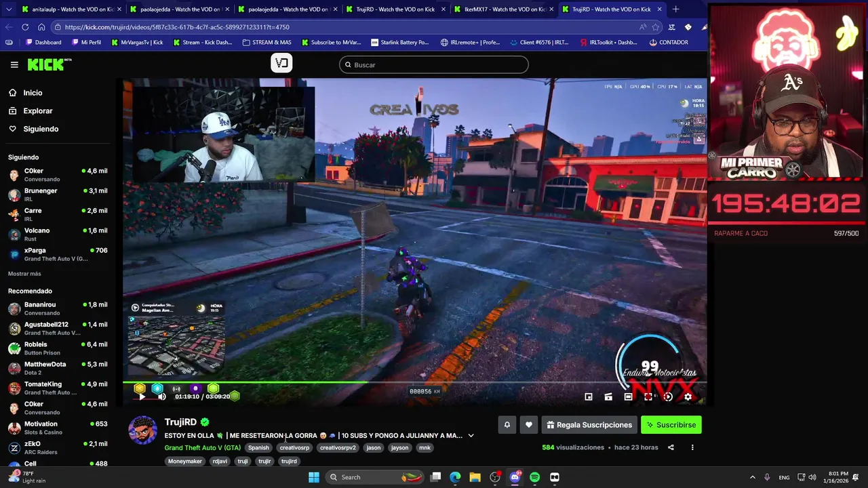Open the Bananirou recommended channel
The width and height of the screenshot is (868, 488).
58,308
